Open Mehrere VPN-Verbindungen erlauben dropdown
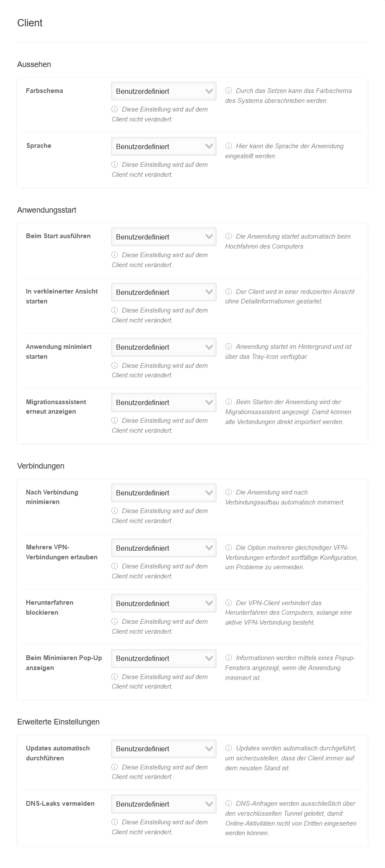 pos(163,548)
